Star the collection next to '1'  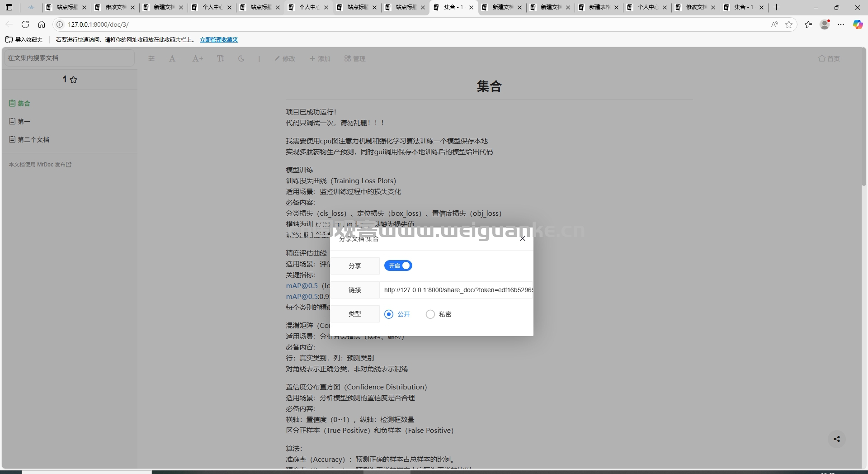point(74,80)
